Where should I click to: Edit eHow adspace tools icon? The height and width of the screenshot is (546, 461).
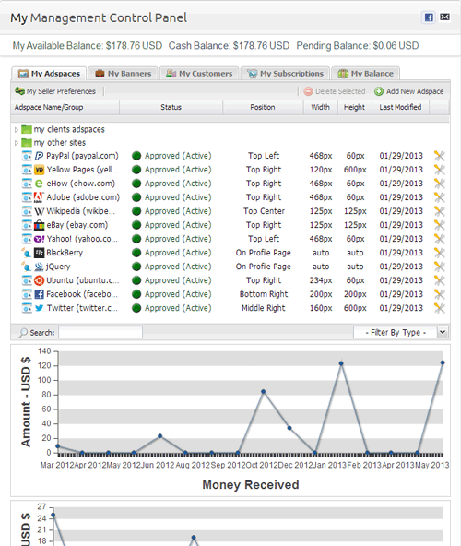[439, 183]
